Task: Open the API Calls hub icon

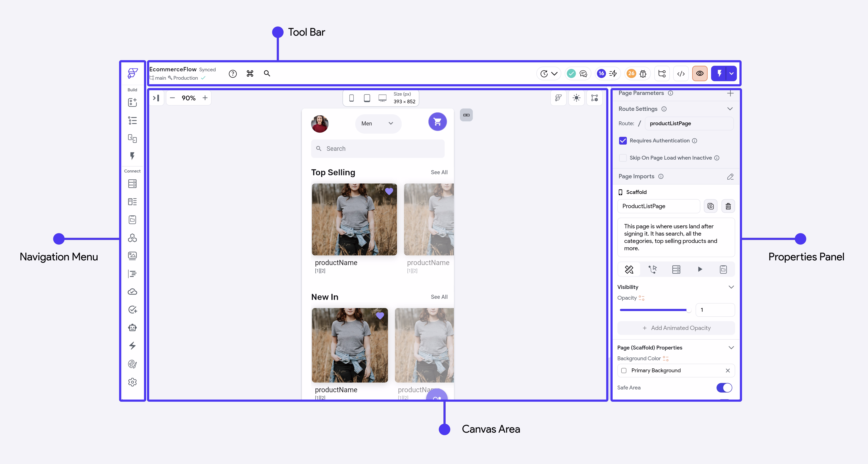Action: [x=132, y=238]
